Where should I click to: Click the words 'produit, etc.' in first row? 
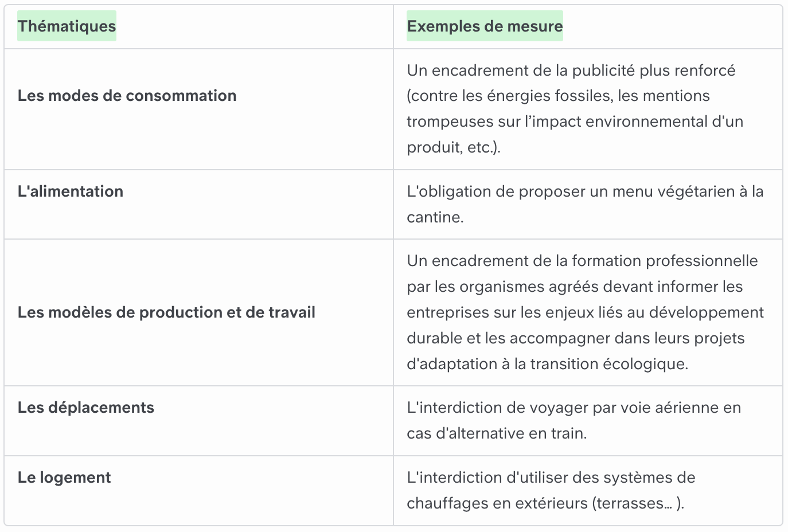click(x=452, y=147)
